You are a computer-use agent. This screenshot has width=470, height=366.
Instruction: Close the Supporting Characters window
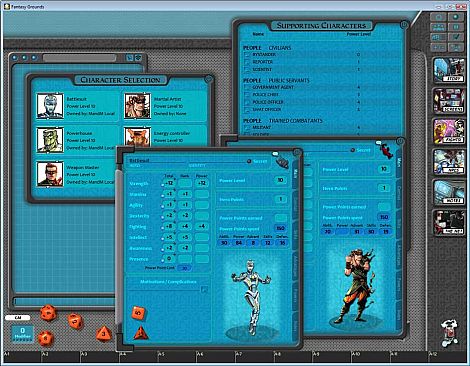point(404,25)
